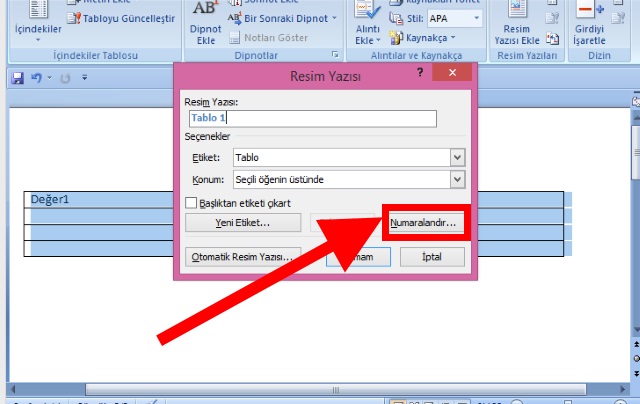Image resolution: width=640 pixels, height=404 pixels.
Task: Toggle the ruler button above the vertical scrollbar
Action: [x=636, y=102]
